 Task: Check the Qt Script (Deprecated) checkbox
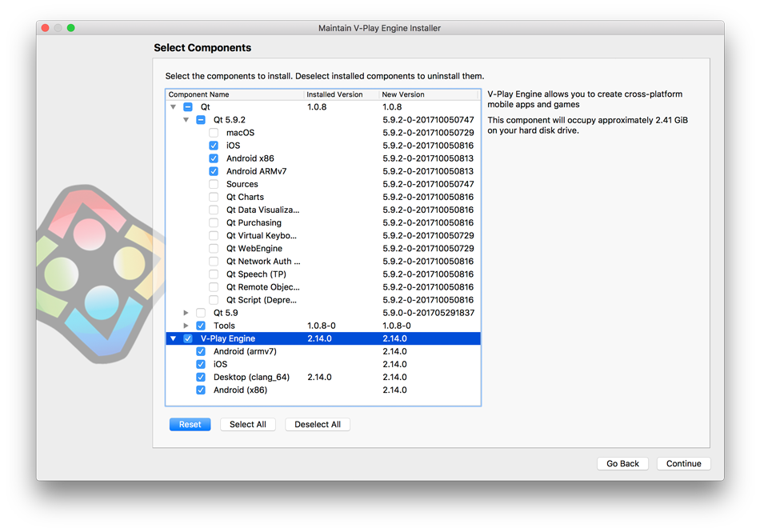(x=214, y=300)
